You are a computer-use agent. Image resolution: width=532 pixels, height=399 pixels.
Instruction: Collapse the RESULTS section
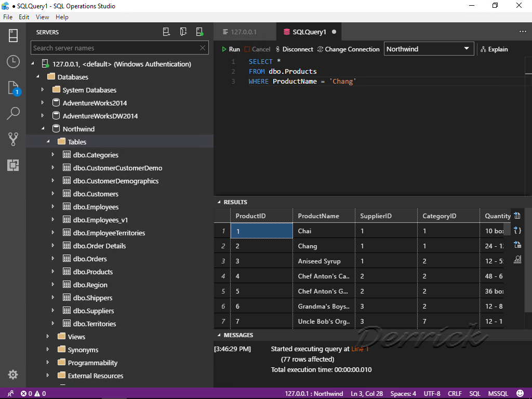[218, 202]
